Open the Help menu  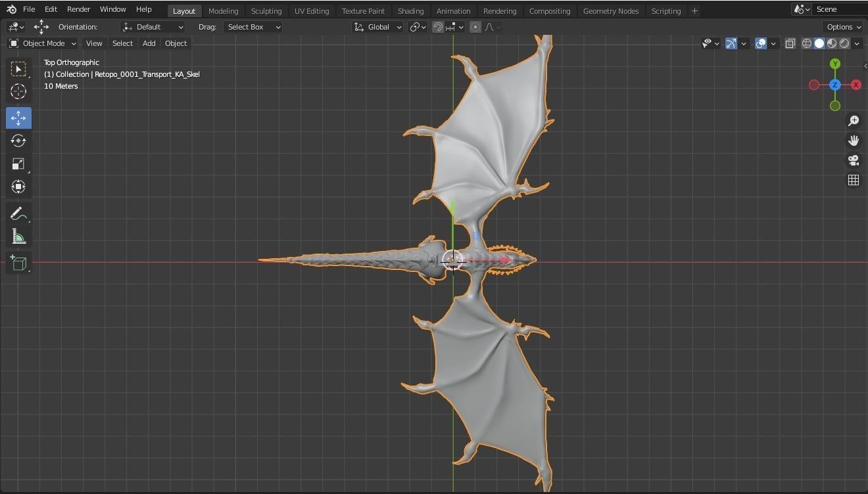[143, 9]
